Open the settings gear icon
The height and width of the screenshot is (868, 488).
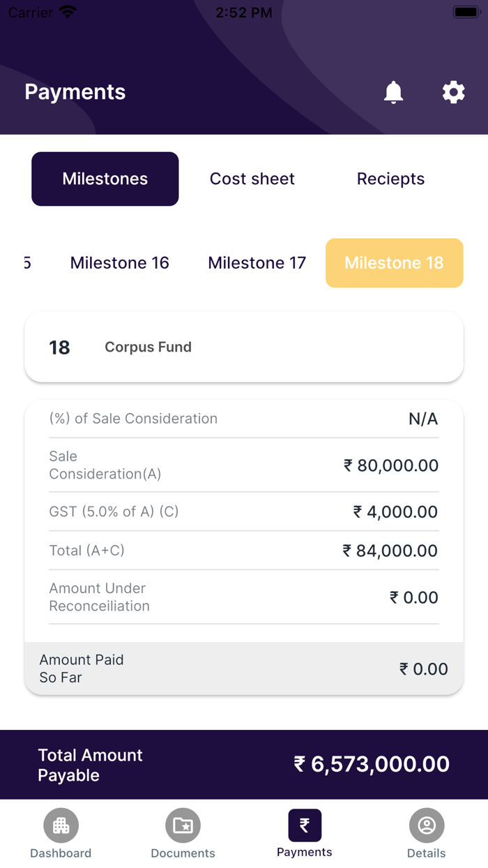click(x=453, y=92)
